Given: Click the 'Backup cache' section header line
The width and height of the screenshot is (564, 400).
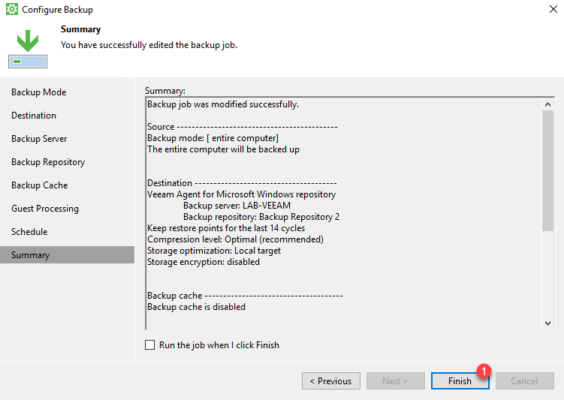Looking at the screenshot, I should coord(245,296).
